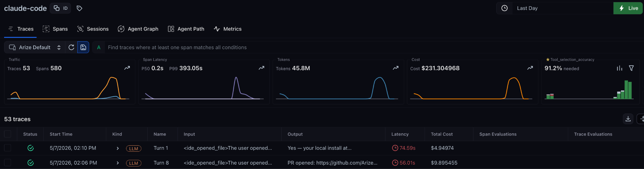644x169 pixels.
Task: Open the Agent Graph tab
Action: (138, 29)
